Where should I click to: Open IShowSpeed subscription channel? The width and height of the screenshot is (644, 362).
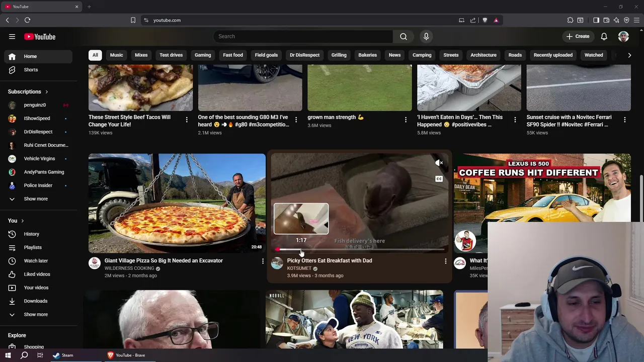coord(38,118)
